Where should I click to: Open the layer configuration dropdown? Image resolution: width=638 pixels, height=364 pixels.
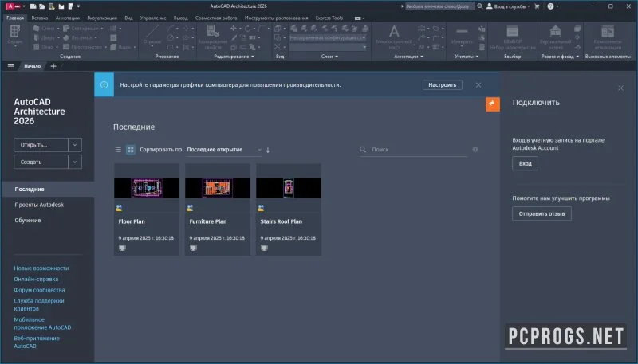click(328, 37)
